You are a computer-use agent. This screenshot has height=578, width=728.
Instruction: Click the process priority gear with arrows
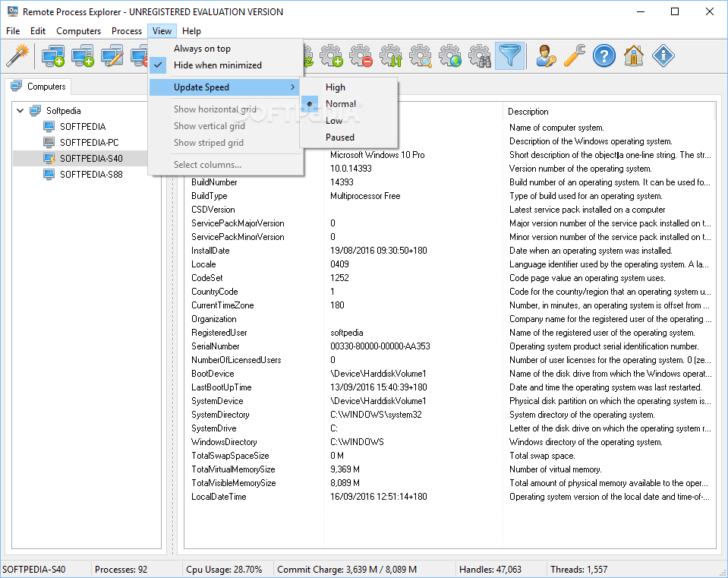coord(391,55)
